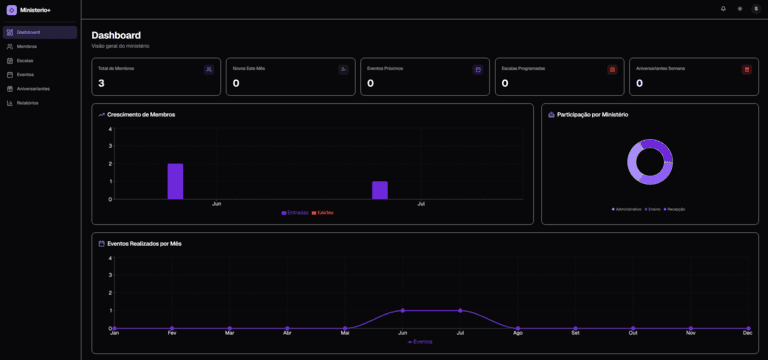Click the Mai label on events axis
768x360 pixels.
(345, 333)
